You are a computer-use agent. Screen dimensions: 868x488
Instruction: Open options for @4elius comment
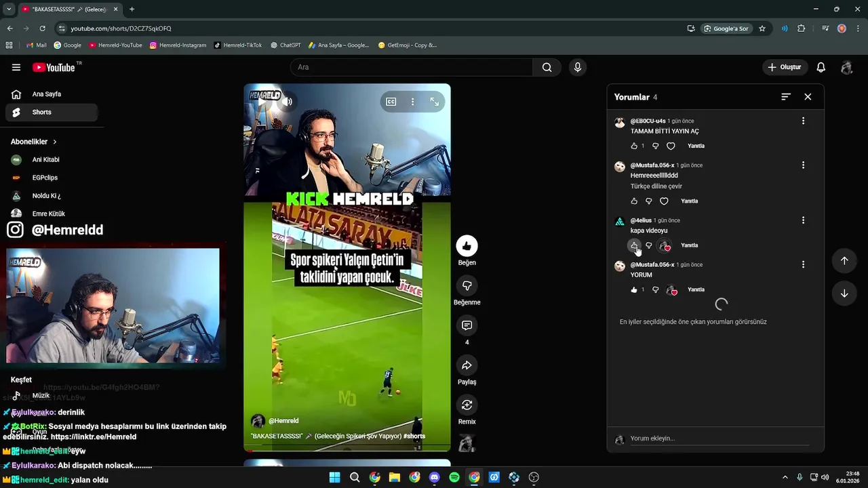point(803,220)
